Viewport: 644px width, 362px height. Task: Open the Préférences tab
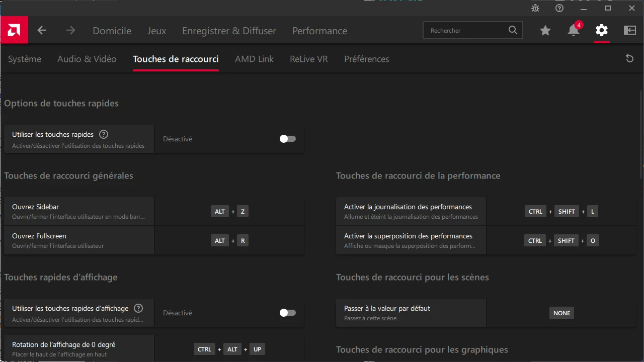point(366,59)
